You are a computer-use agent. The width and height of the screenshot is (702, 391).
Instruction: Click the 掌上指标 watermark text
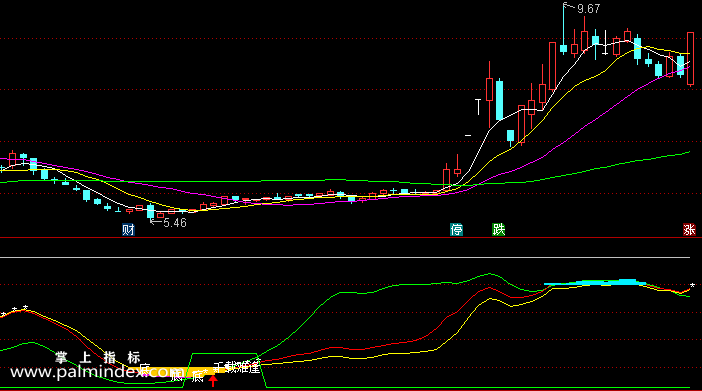tap(98, 357)
